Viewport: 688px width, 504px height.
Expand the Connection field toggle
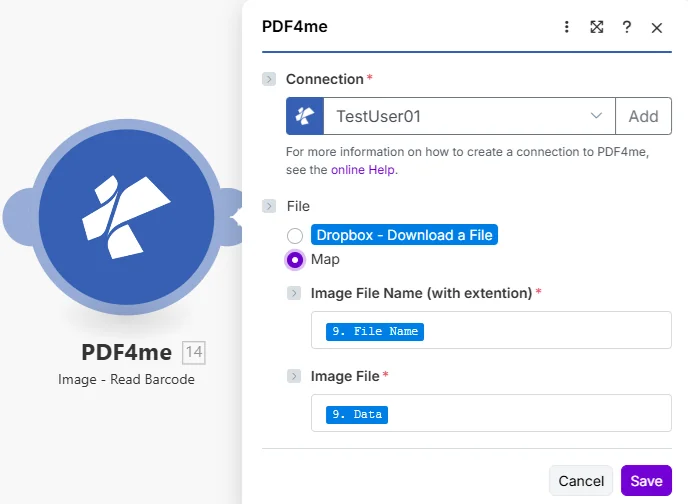coord(269,79)
